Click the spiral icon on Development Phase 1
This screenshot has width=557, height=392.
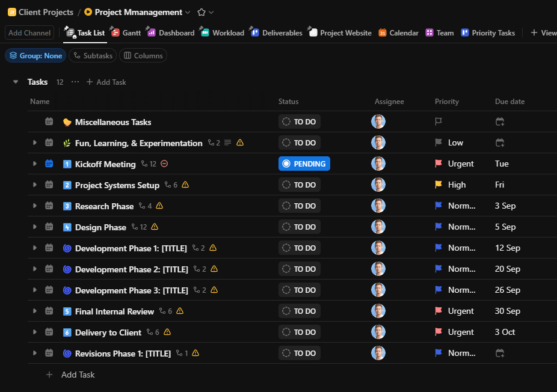pos(67,248)
